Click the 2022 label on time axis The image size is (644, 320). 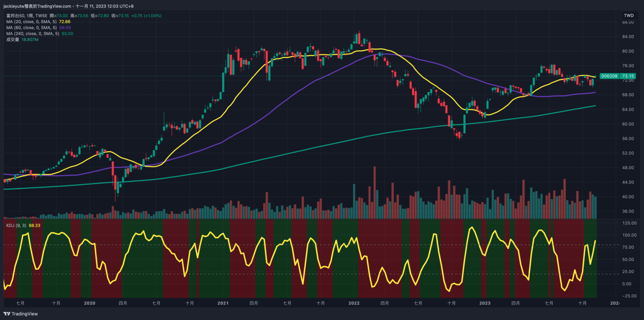(x=354, y=303)
